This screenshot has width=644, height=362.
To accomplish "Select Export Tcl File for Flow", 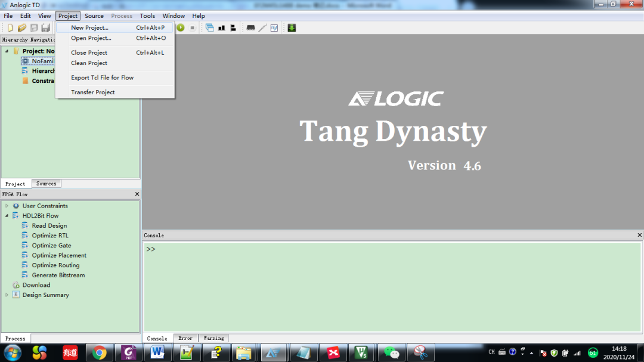I will coord(102,78).
